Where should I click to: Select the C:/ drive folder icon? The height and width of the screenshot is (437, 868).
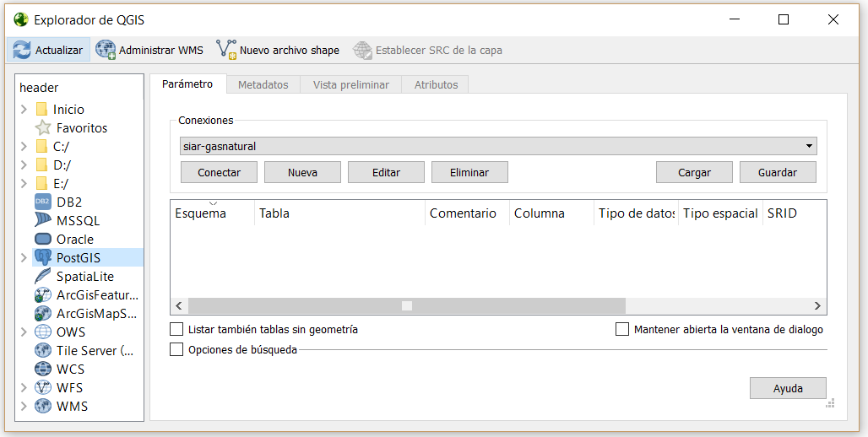(41, 147)
